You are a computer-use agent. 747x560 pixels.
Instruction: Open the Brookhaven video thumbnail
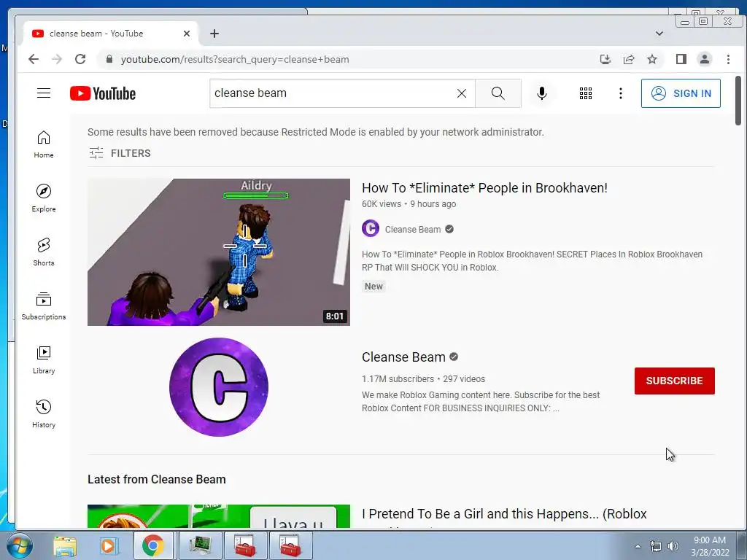[x=219, y=252]
